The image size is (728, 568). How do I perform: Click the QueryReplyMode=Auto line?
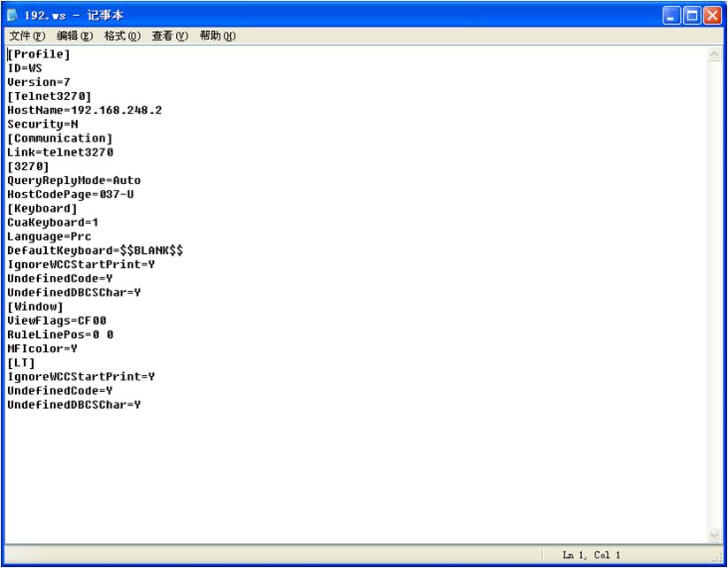click(x=73, y=180)
